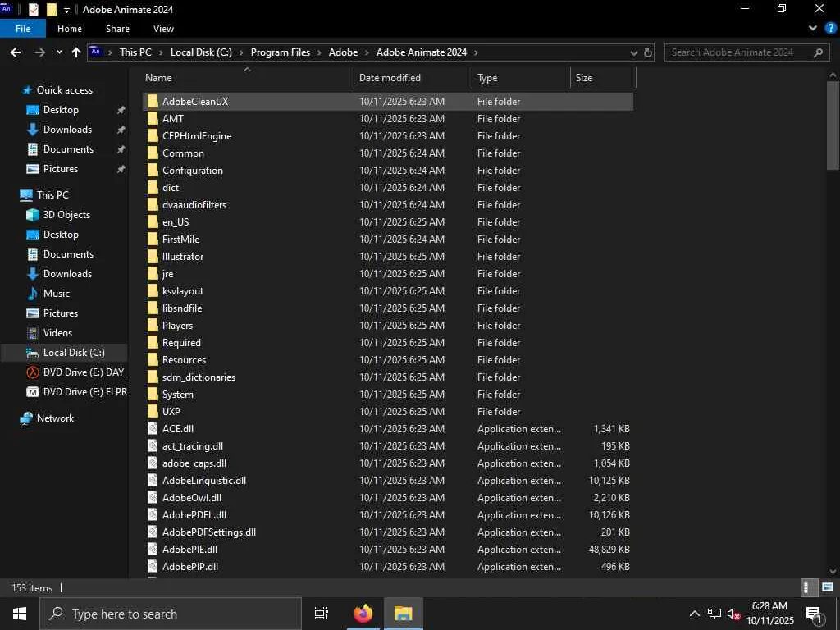Select the dvaaudiofilters folder
Screen dimensions: 840x630
[194, 204]
